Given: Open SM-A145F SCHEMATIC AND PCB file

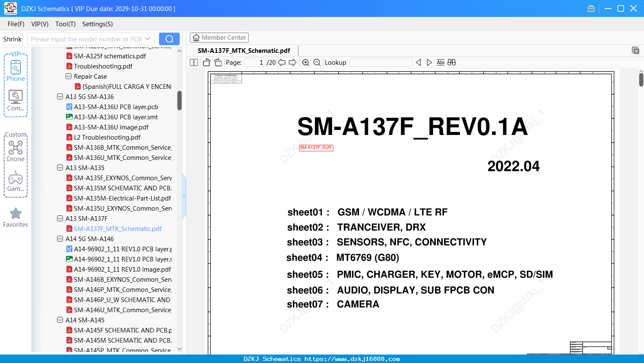Looking at the screenshot, I should 123,330.
